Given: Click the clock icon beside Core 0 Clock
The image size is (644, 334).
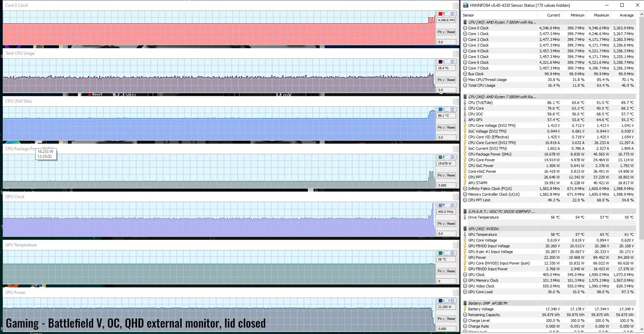Looking at the screenshot, I should pyautogui.click(x=465, y=28).
